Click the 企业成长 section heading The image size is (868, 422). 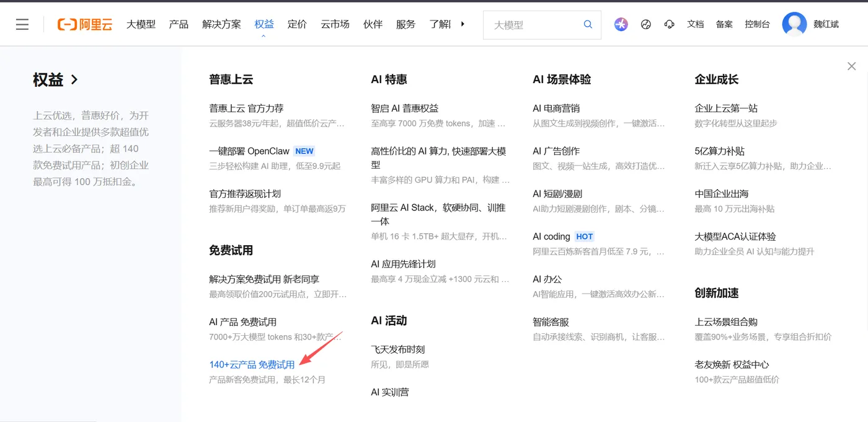pos(716,79)
